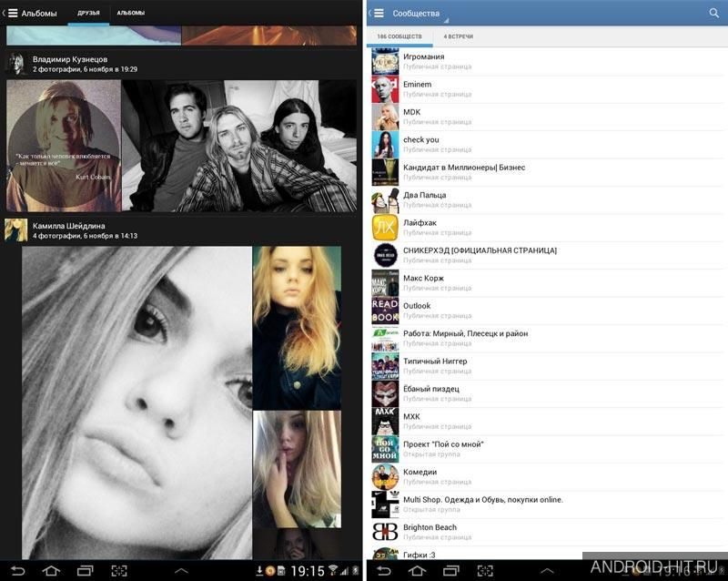
Task: View the blonde girl touching lips photo
Action: [298, 469]
